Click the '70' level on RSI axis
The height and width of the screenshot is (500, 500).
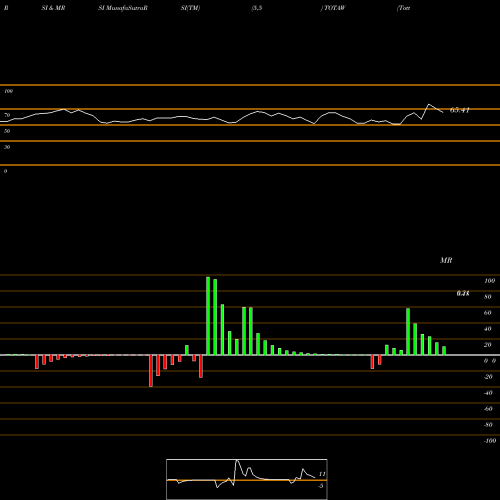click(x=7, y=115)
